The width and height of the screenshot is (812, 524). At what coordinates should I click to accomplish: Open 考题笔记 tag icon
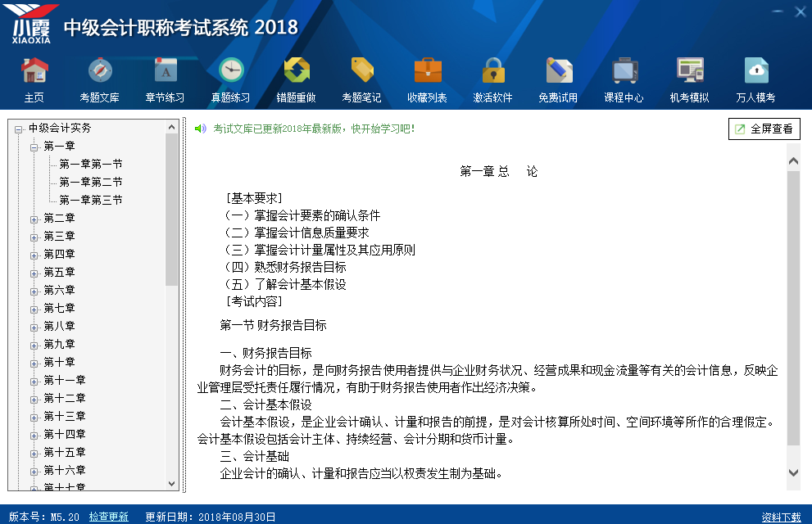[x=362, y=71]
